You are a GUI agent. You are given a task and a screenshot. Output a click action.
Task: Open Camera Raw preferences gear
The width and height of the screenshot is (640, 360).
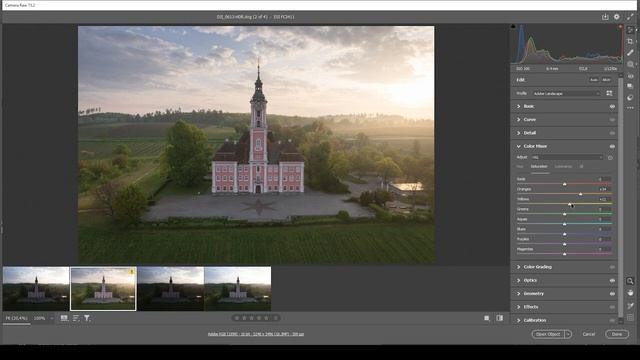tap(617, 17)
